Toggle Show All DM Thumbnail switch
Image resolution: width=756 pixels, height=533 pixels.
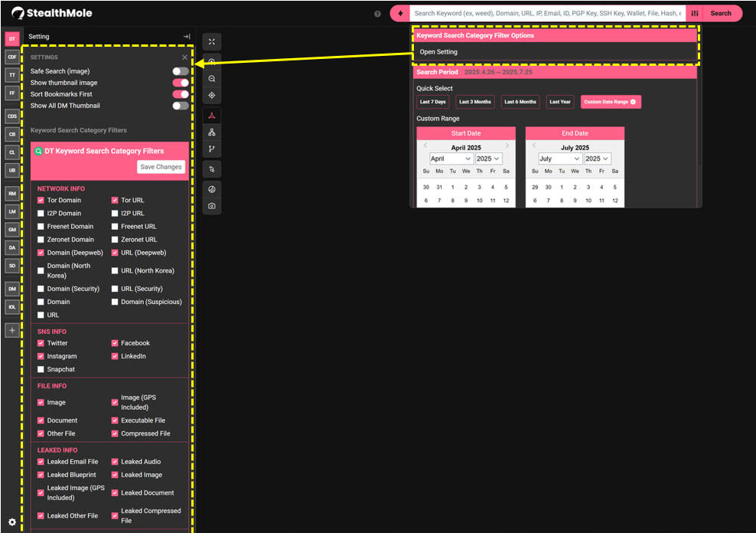pyautogui.click(x=181, y=106)
